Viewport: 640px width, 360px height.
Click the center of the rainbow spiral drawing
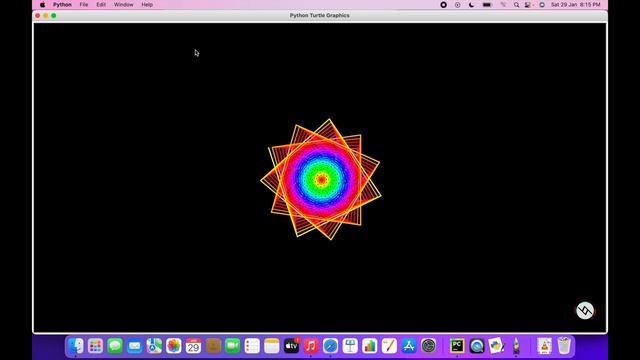[x=321, y=179]
